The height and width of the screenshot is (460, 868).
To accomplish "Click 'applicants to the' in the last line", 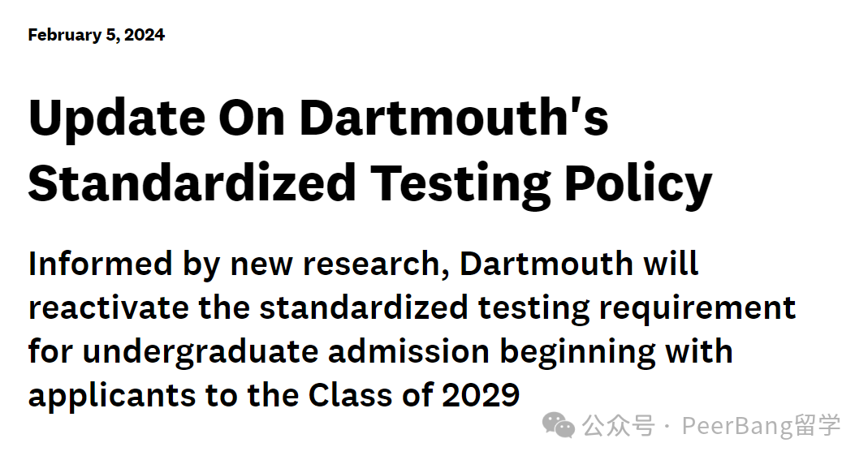I will (163, 397).
